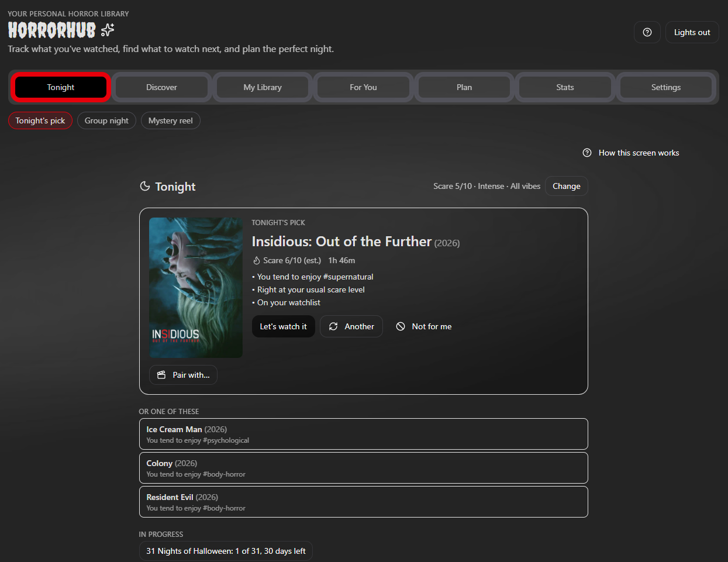728x562 pixels.
Task: Click the Insidious: Out of the Further title
Action: tap(341, 242)
